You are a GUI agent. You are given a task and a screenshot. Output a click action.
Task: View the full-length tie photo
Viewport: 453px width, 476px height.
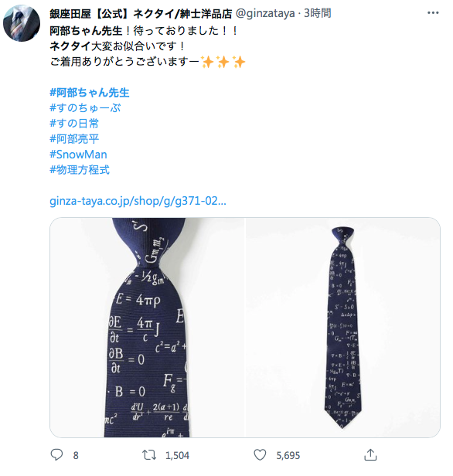342,328
